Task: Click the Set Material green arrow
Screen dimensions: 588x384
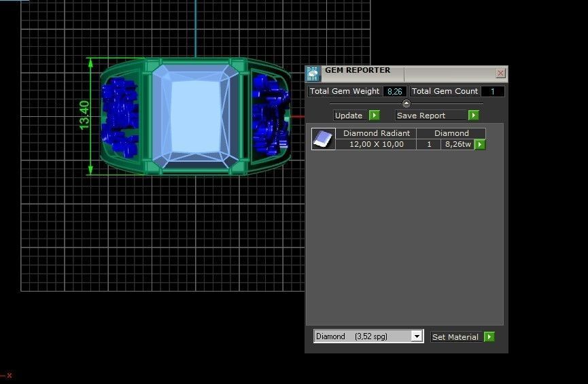Action: (489, 336)
